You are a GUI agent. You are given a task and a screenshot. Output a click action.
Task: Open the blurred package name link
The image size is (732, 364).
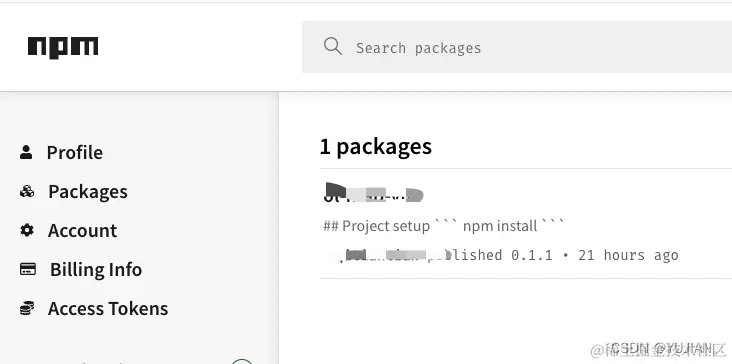coord(373,192)
